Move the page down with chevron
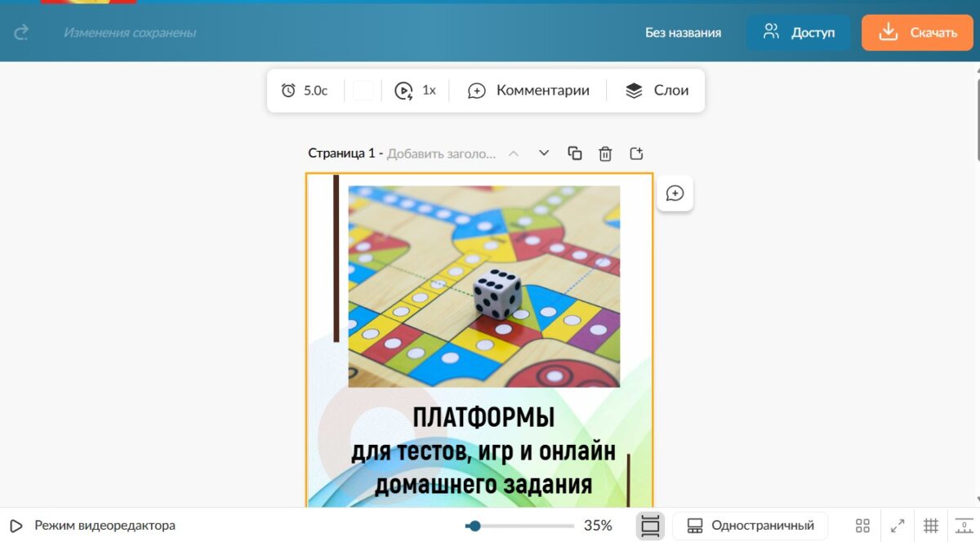 (x=544, y=153)
